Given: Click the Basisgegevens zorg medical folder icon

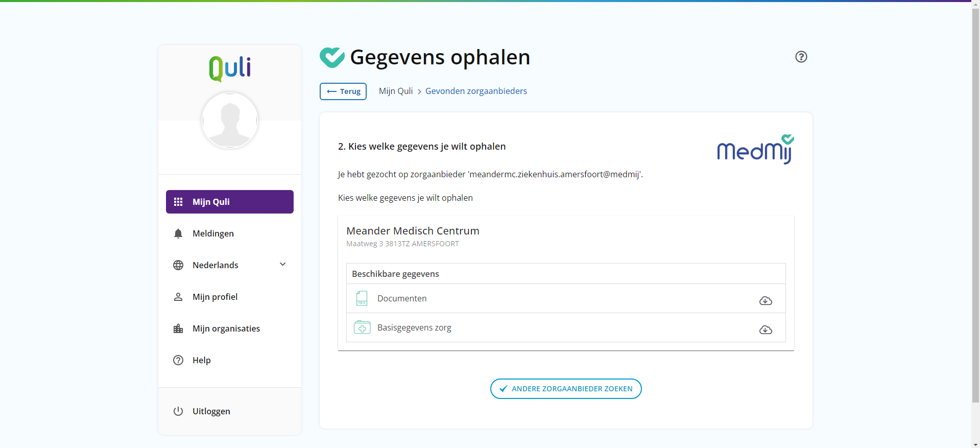Looking at the screenshot, I should click(x=362, y=327).
